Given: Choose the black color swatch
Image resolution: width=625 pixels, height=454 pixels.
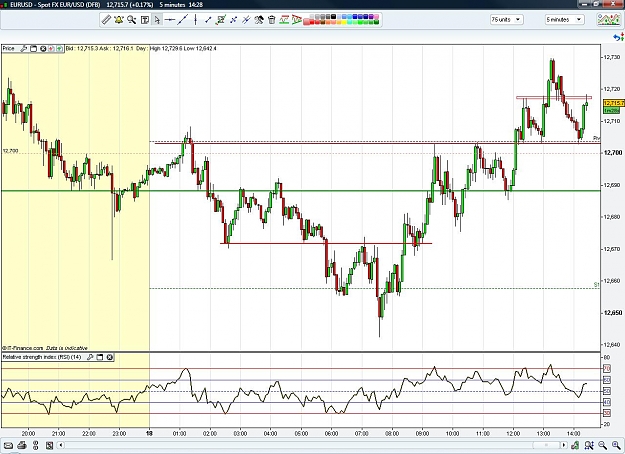Looking at the screenshot, I should 333,16.
